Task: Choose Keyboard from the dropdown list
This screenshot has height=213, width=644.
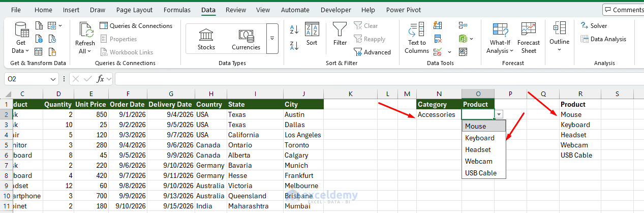Action: 484,138
